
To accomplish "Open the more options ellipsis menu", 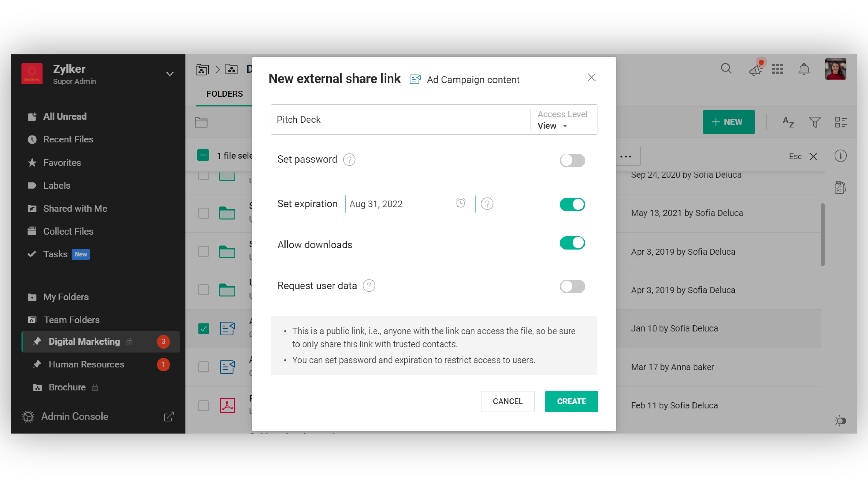I will (x=626, y=156).
